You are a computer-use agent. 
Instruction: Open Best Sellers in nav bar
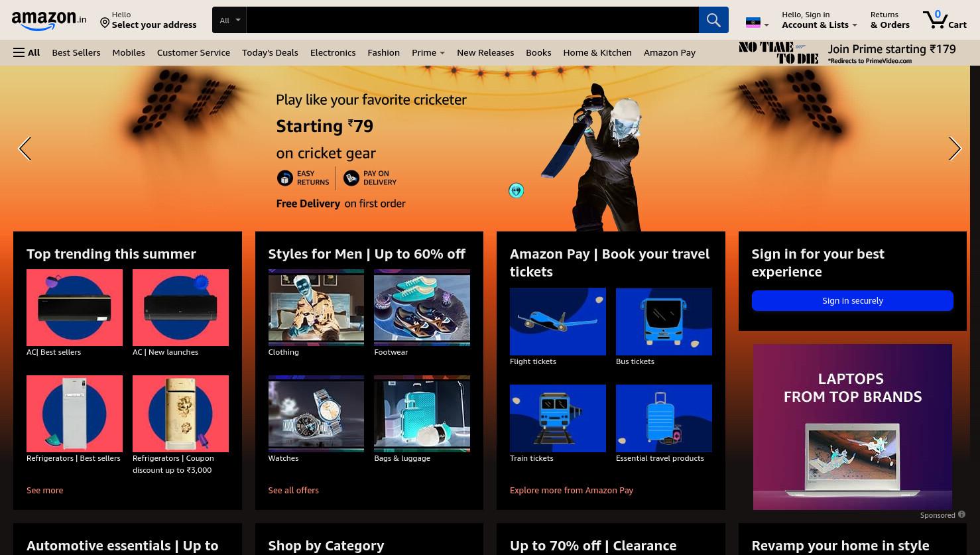tap(76, 52)
